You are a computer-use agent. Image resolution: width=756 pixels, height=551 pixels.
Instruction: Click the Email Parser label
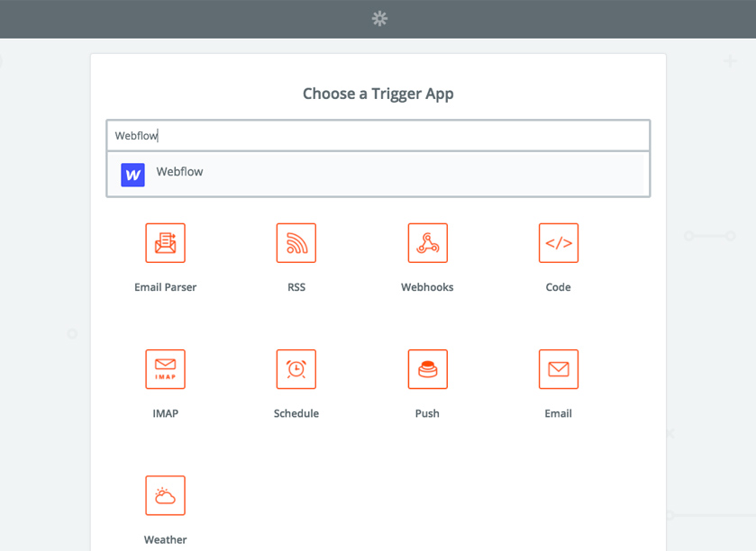point(166,287)
